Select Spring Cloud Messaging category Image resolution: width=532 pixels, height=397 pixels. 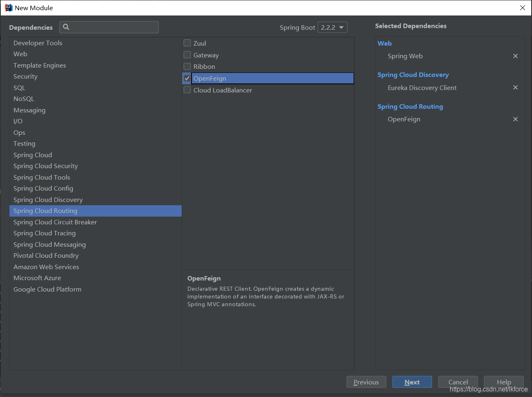click(x=95, y=244)
